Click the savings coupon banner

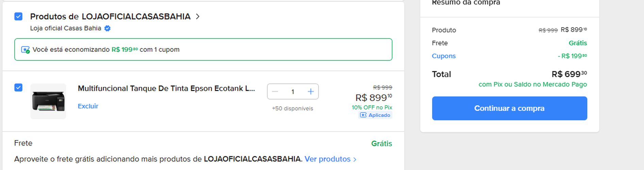[x=203, y=50]
